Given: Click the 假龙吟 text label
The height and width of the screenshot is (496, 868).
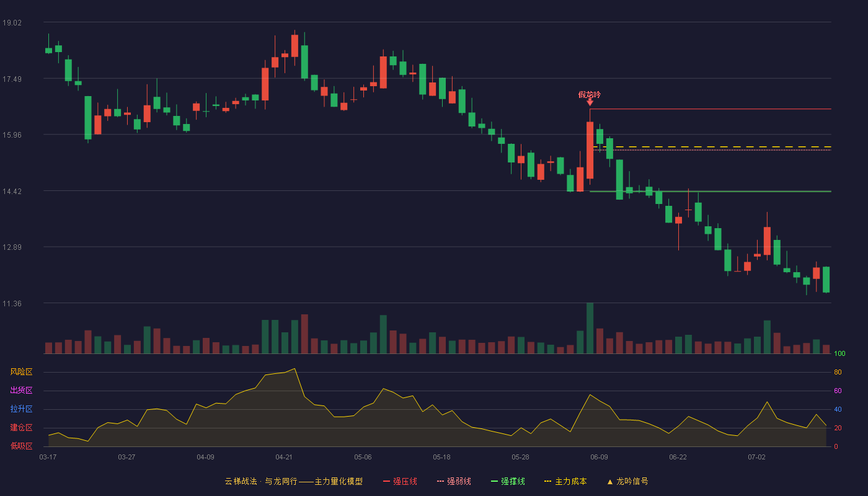Looking at the screenshot, I should click(x=590, y=94).
